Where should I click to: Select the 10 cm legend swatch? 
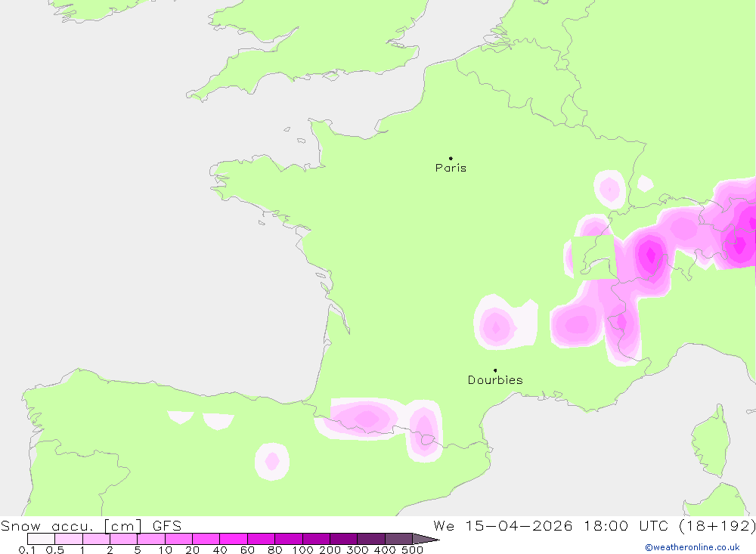click(179, 539)
